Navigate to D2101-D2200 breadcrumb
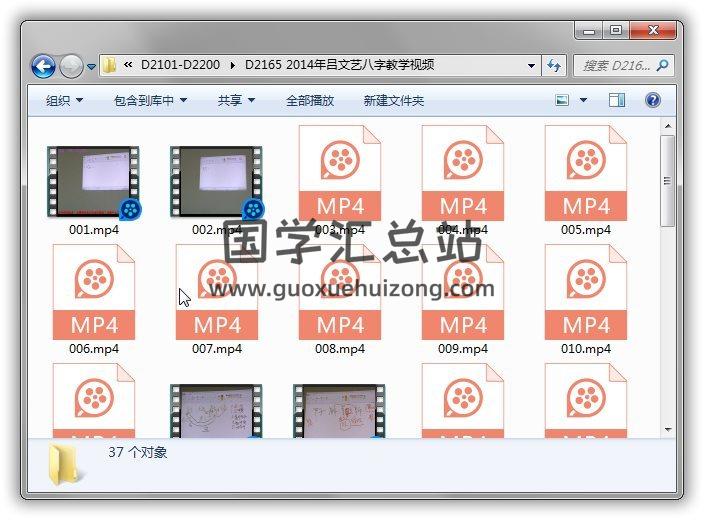The height and width of the screenshot is (520, 704). pos(180,65)
